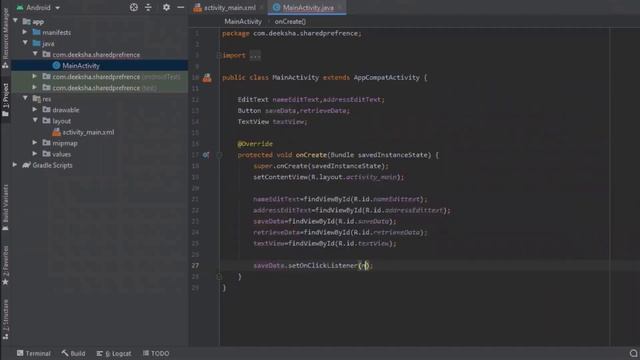Image resolution: width=640 pixels, height=360 pixels.
Task: Open activity_main.xml in the project tree
Action: (x=88, y=132)
